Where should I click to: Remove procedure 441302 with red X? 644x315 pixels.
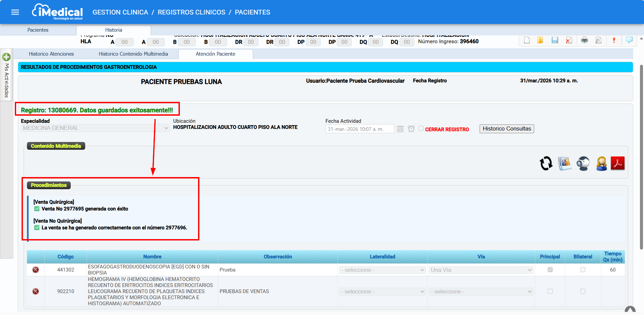pos(36,270)
